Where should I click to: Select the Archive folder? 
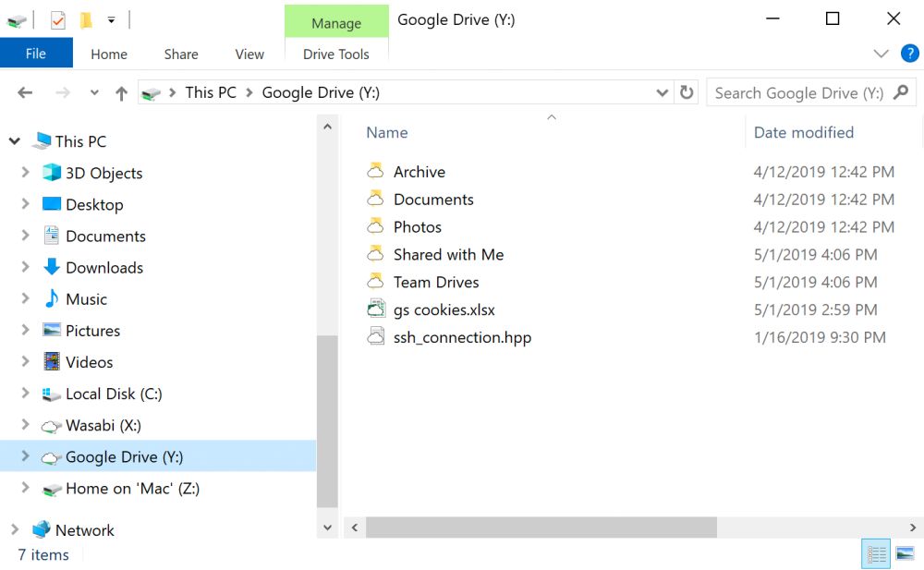click(419, 172)
